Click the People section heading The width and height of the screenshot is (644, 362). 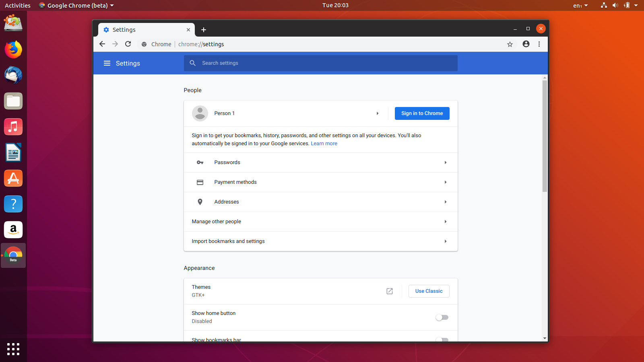(193, 90)
